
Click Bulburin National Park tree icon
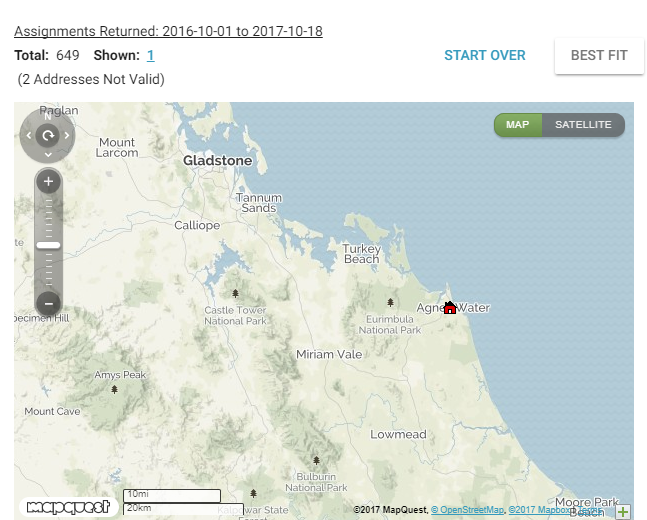click(316, 460)
